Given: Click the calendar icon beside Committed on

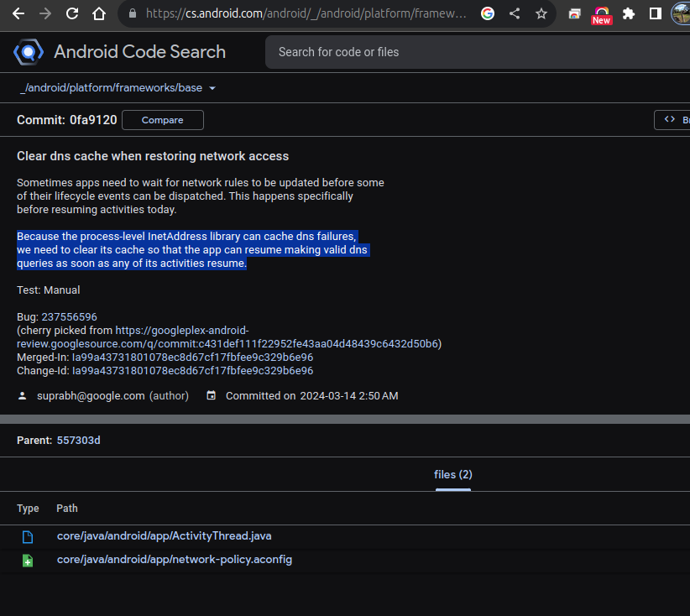Looking at the screenshot, I should point(212,395).
